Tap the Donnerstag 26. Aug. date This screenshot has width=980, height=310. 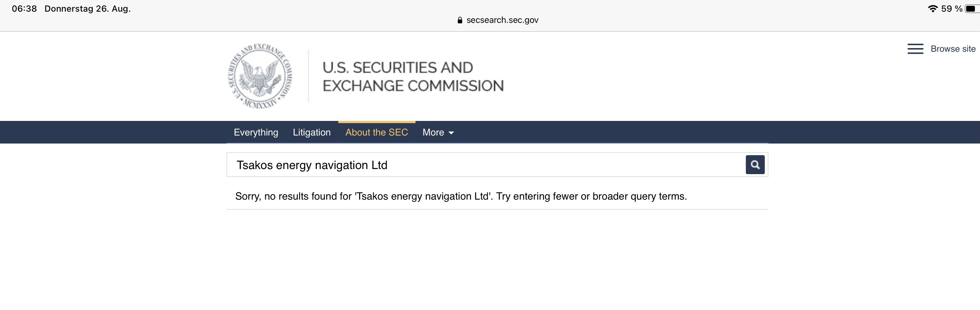pos(87,9)
